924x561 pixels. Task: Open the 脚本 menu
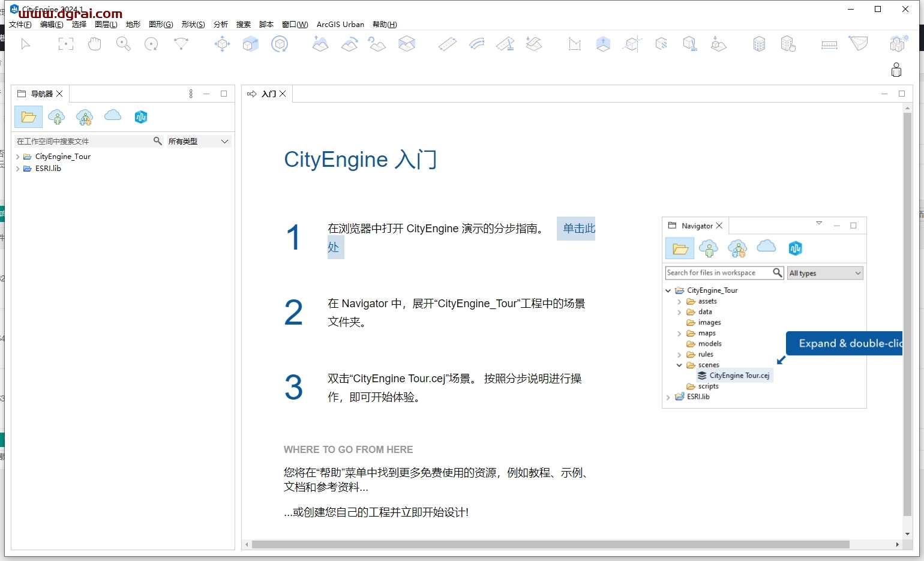tap(266, 25)
